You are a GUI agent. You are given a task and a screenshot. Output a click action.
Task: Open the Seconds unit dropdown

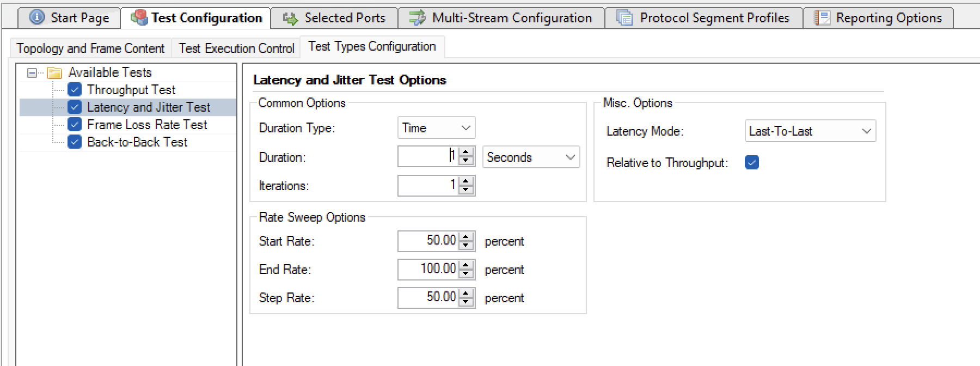(x=531, y=157)
